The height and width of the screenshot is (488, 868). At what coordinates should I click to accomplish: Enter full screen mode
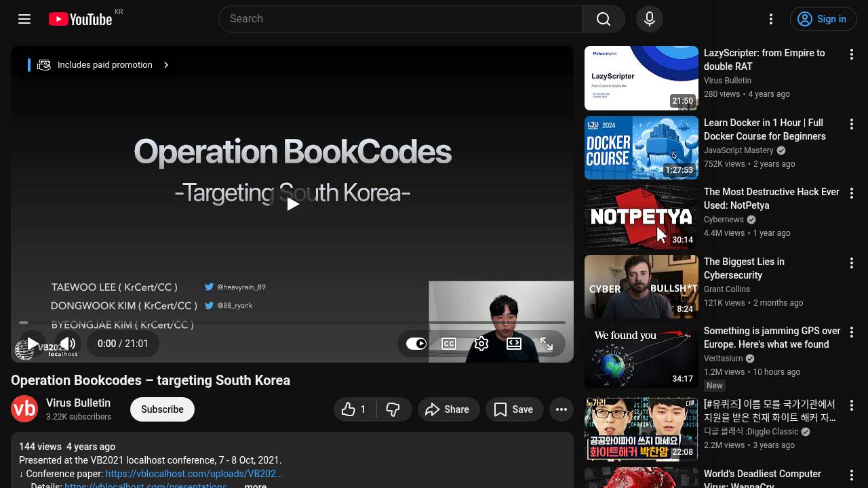[x=547, y=344]
